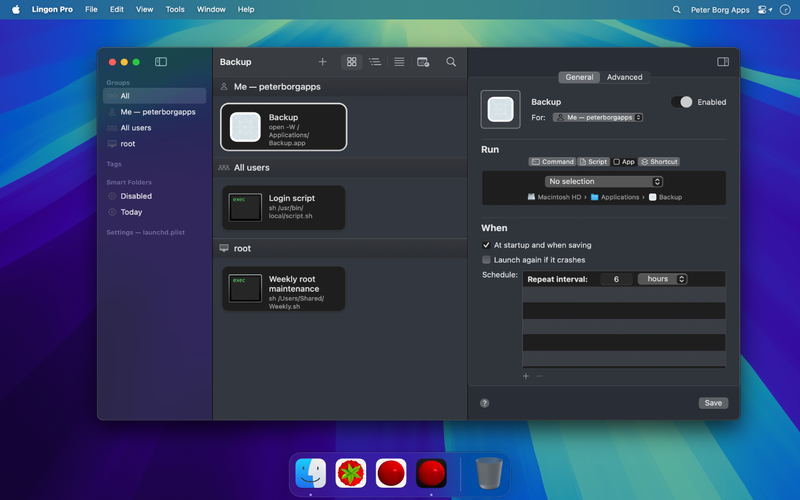Open the white-background green star app in Dock

[x=351, y=473]
